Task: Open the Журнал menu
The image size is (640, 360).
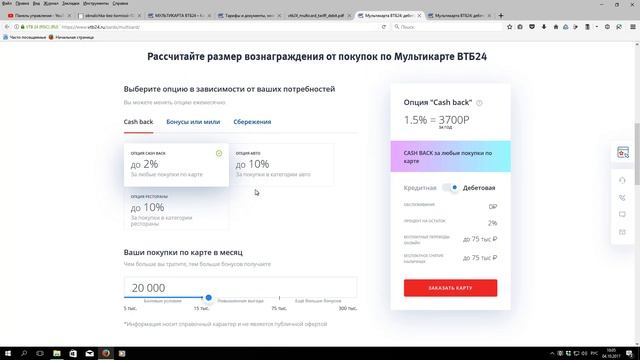Action: pyautogui.click(x=51, y=3)
